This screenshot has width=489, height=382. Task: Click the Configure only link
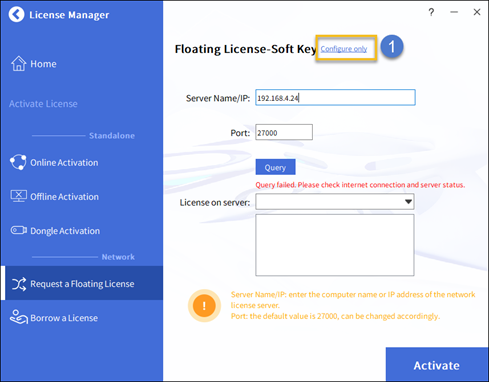(344, 49)
